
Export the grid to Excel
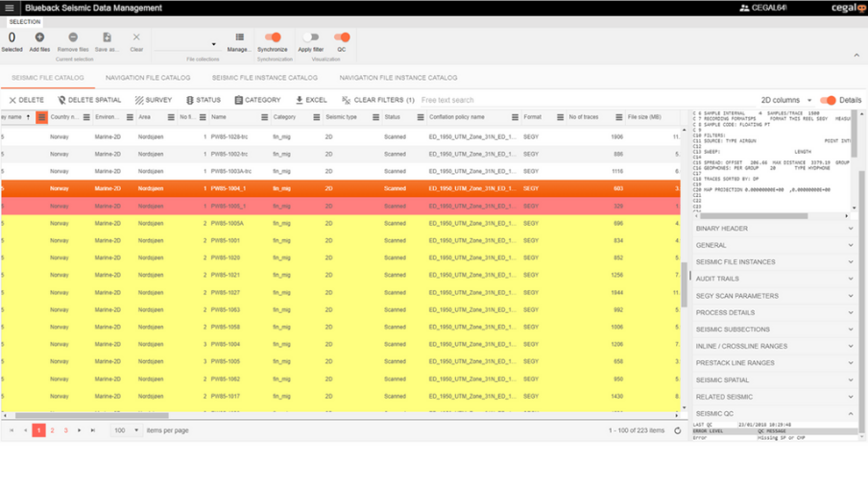(x=311, y=100)
